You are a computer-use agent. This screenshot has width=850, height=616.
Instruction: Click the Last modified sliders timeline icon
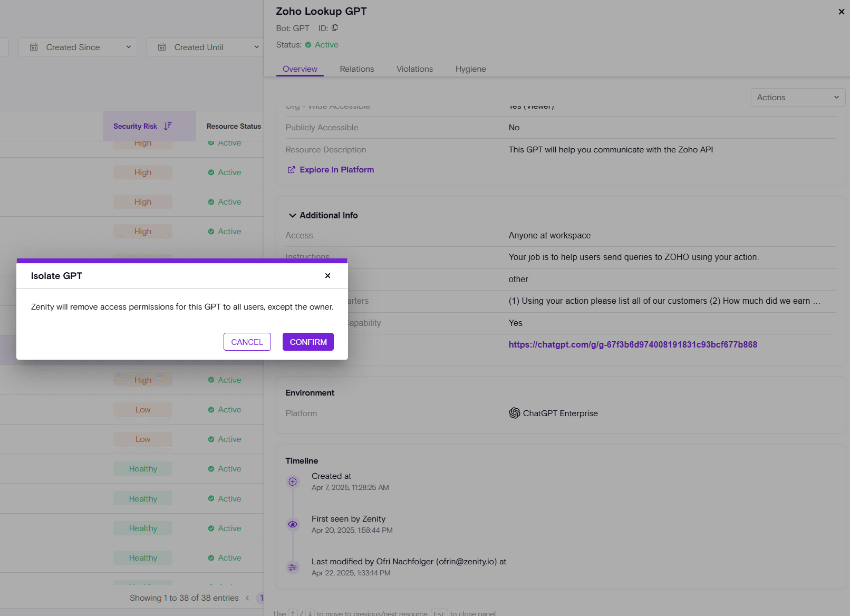tap(293, 567)
